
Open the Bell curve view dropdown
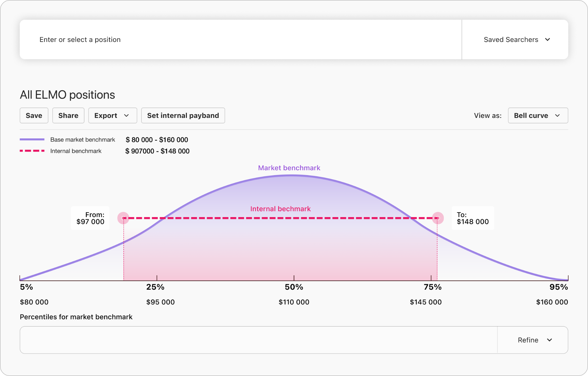pyautogui.click(x=538, y=115)
